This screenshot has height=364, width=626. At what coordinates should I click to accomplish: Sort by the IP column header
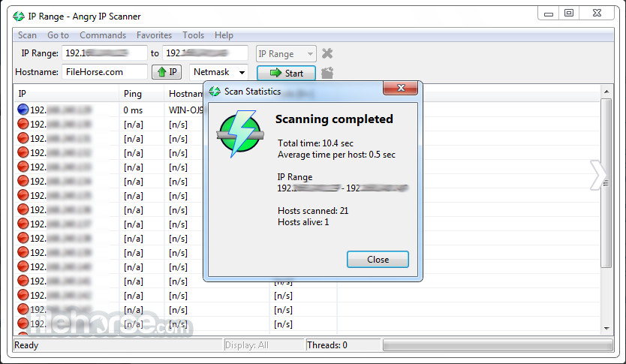coord(66,94)
